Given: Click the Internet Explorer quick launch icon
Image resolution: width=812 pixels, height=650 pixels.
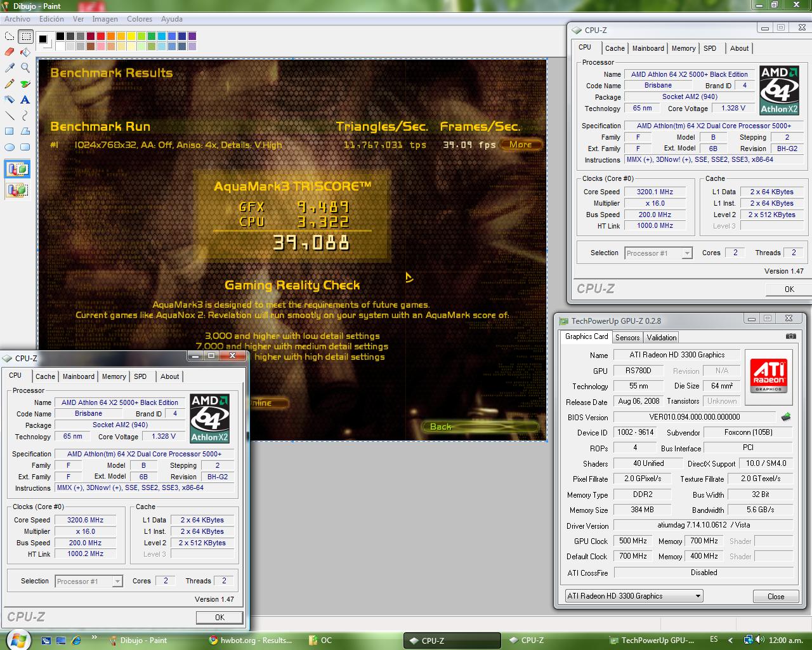Looking at the screenshot, I should (77, 640).
